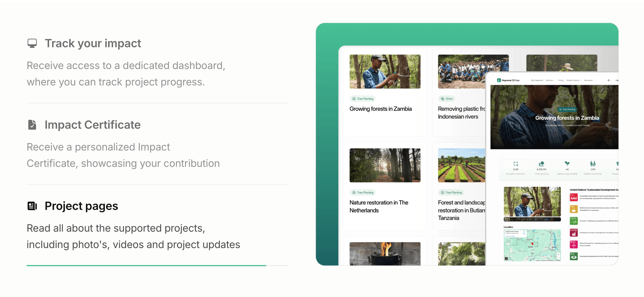
Task: Open the Growing forests in Zambia card photo
Action: click(x=385, y=72)
